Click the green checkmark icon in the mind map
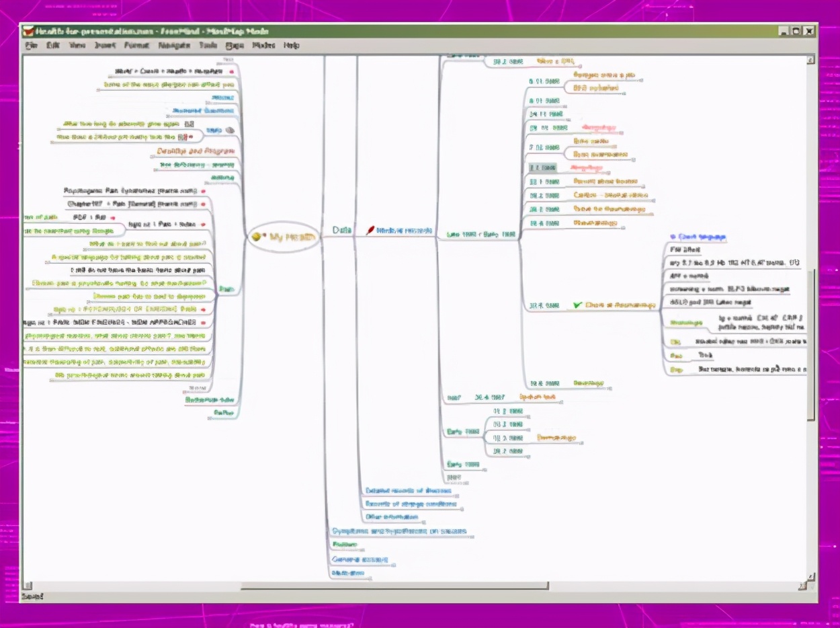 (577, 305)
